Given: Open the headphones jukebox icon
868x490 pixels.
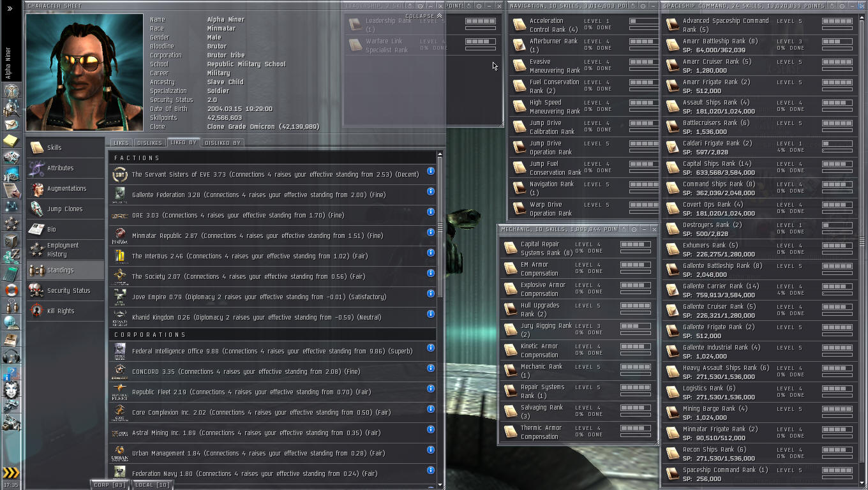Looking at the screenshot, I should [x=11, y=356].
